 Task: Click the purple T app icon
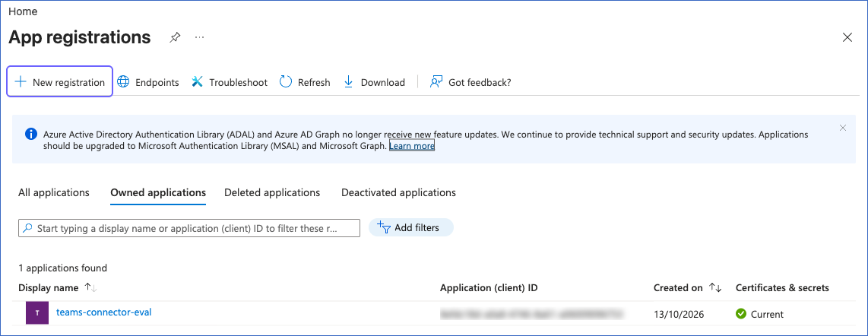pos(37,312)
